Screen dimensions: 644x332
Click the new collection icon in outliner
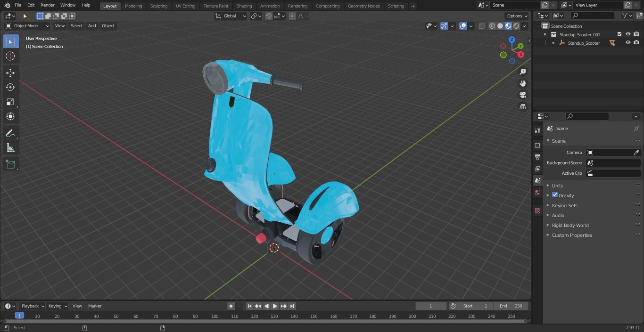tap(639, 16)
